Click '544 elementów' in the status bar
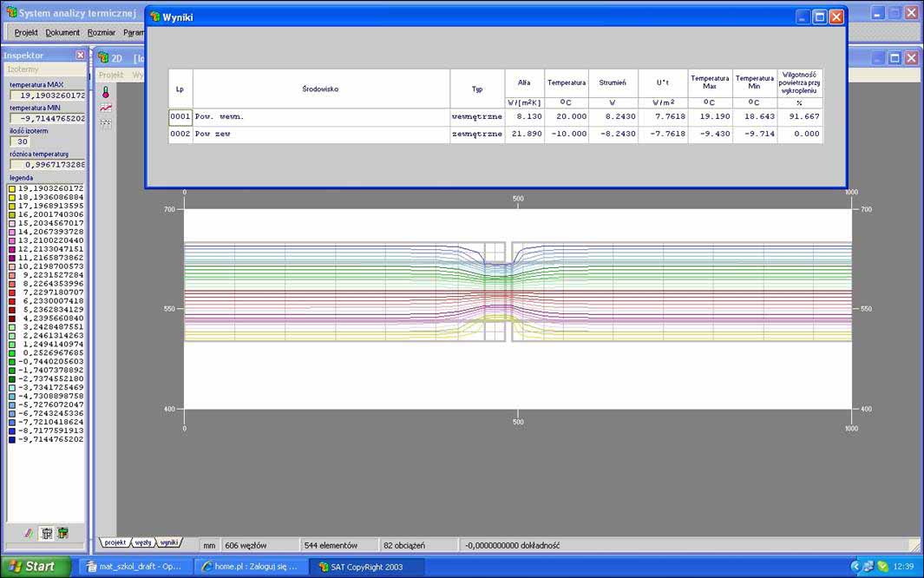 point(331,546)
